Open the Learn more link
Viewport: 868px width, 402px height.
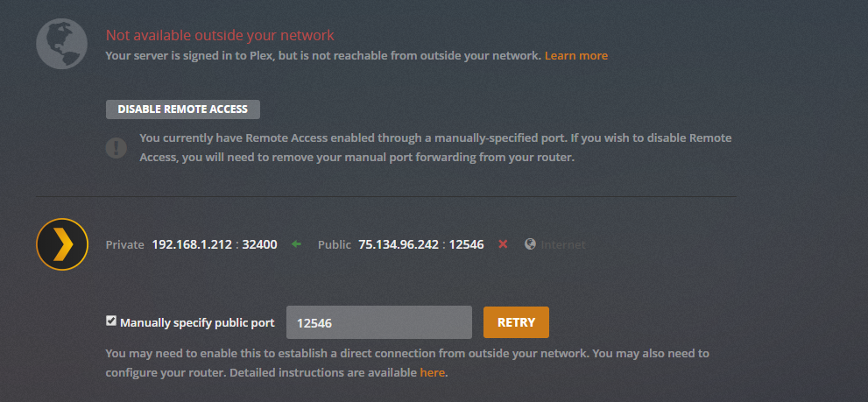(575, 55)
